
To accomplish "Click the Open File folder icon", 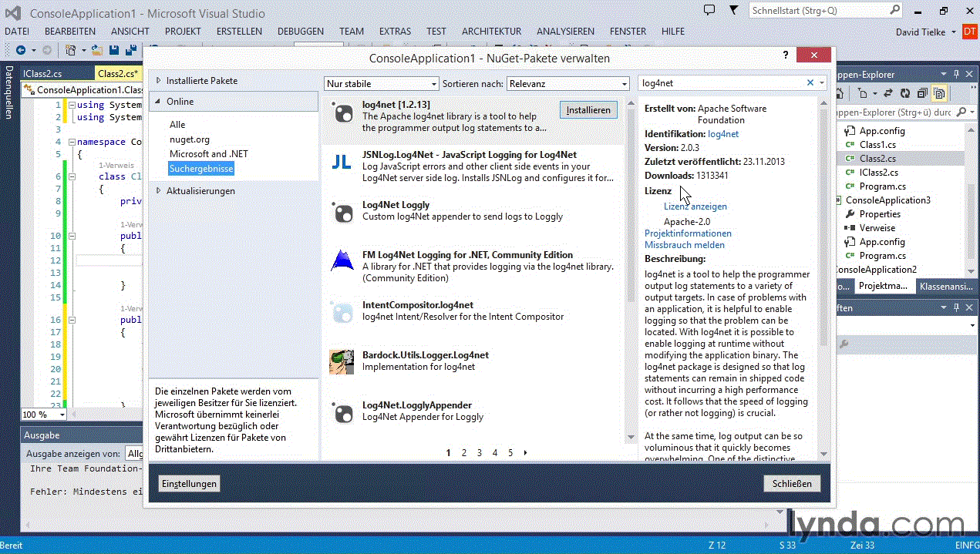I will (97, 50).
